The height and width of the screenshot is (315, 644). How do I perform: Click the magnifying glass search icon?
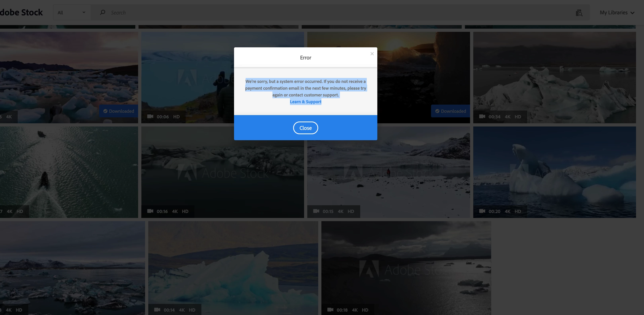102,12
